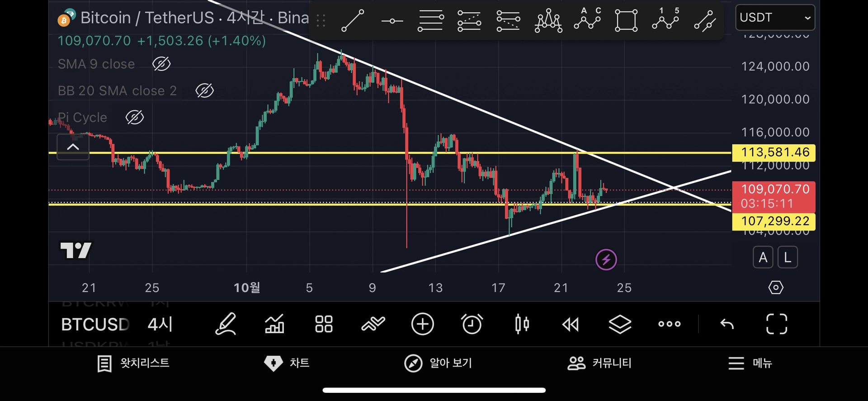Toggle Pi Cycle indicator visibility

(x=134, y=117)
